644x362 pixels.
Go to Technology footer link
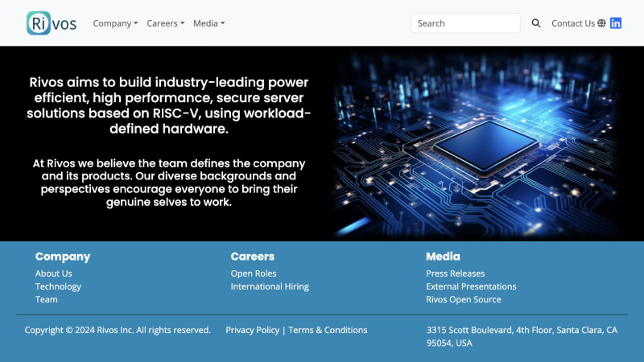coord(58,286)
